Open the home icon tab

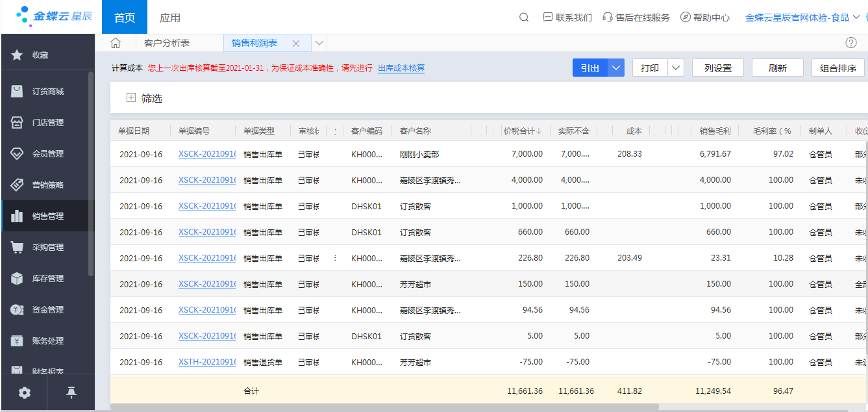[116, 43]
